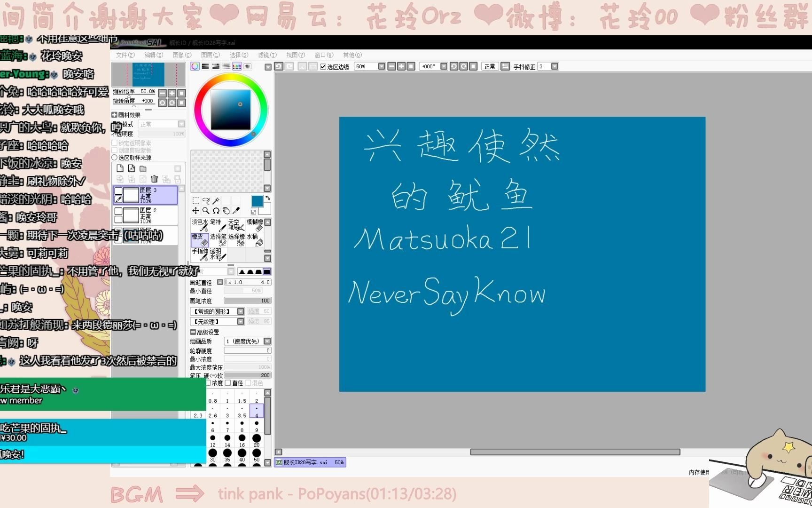The height and width of the screenshot is (508, 812).
Task: Show the swatches palette panel
Action: point(237,66)
